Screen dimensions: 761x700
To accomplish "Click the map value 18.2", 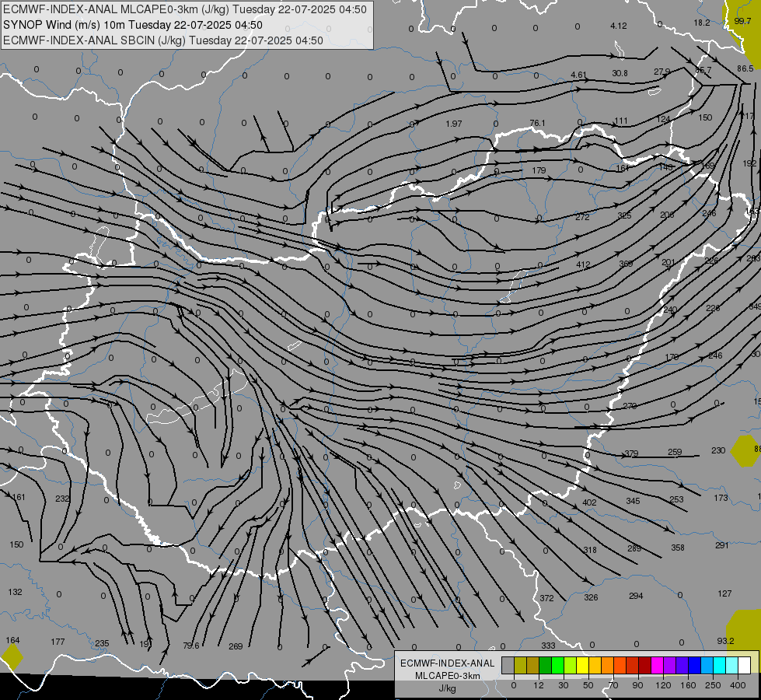I will coord(702,23).
